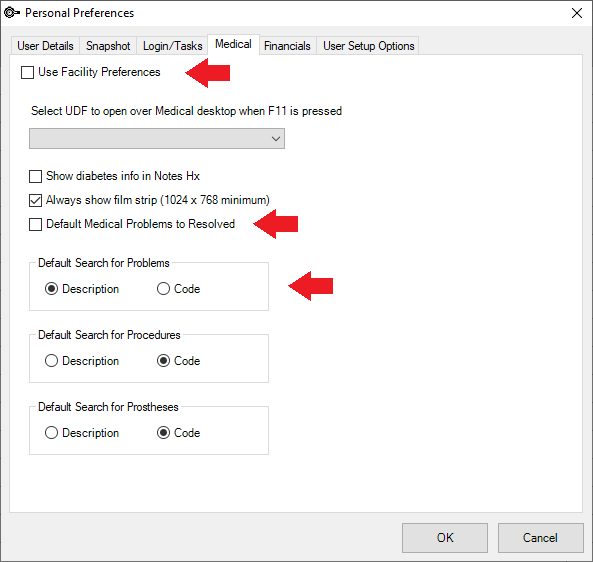Viewport: 593px width, 562px height.
Task: Click the Cancel button
Action: pyautogui.click(x=540, y=538)
